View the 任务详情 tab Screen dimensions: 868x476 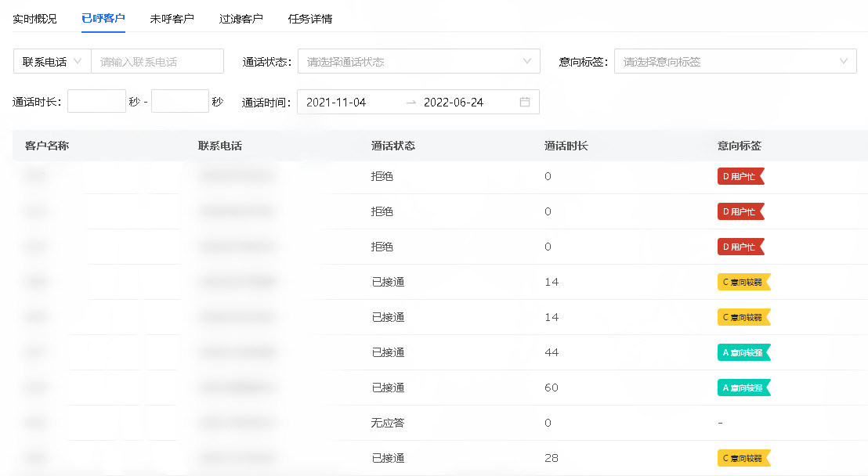click(x=312, y=18)
